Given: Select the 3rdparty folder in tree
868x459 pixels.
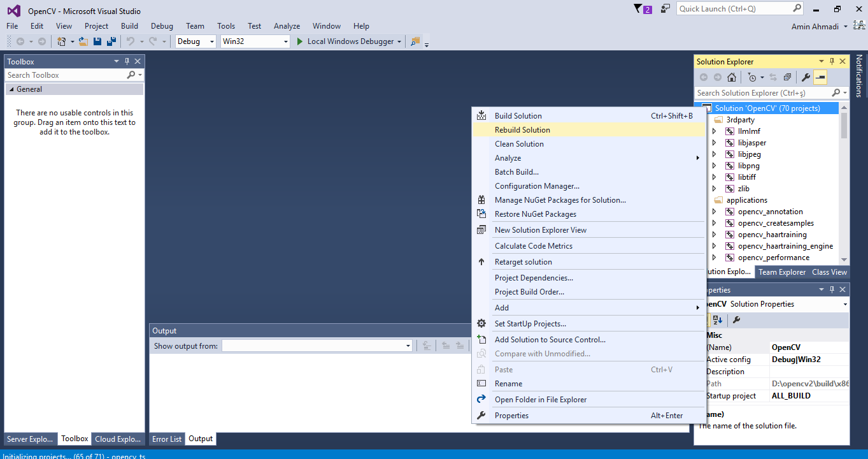Looking at the screenshot, I should click(x=740, y=120).
